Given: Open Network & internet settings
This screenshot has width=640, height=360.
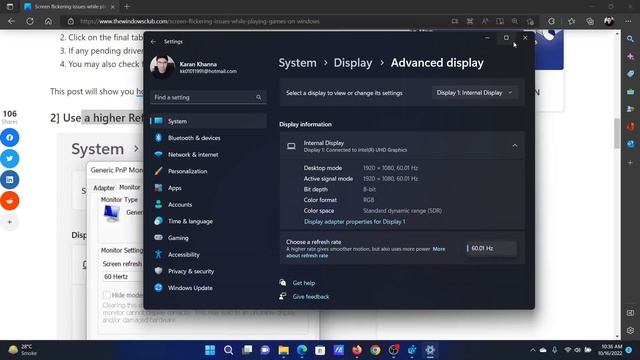Looking at the screenshot, I should 208,155.
